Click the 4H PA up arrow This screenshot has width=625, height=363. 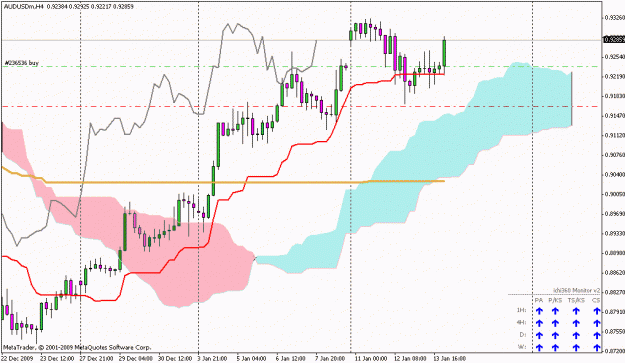click(x=539, y=323)
